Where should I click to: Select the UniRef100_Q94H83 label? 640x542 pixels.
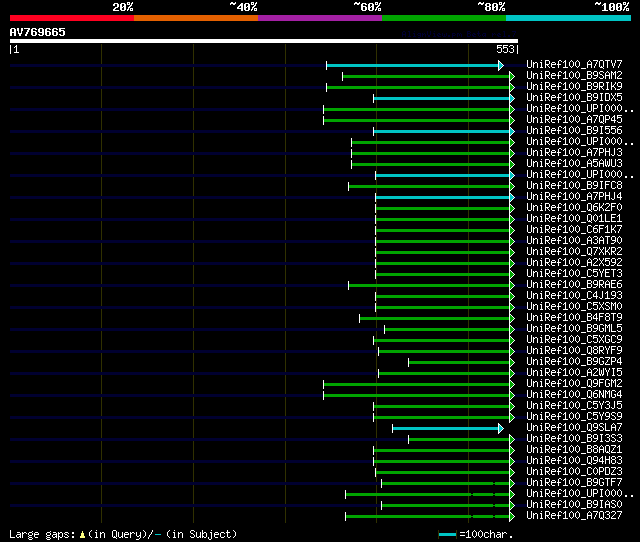574,461
